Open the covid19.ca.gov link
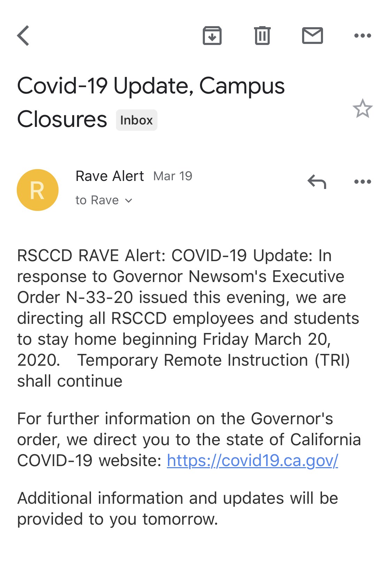This screenshot has height=570, width=392. tap(252, 461)
